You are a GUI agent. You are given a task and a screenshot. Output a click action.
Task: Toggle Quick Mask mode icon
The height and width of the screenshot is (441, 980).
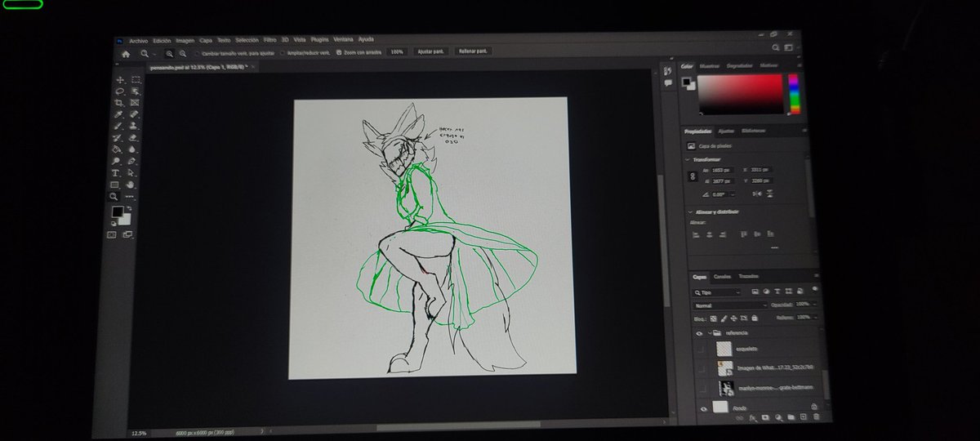pyautogui.click(x=112, y=234)
